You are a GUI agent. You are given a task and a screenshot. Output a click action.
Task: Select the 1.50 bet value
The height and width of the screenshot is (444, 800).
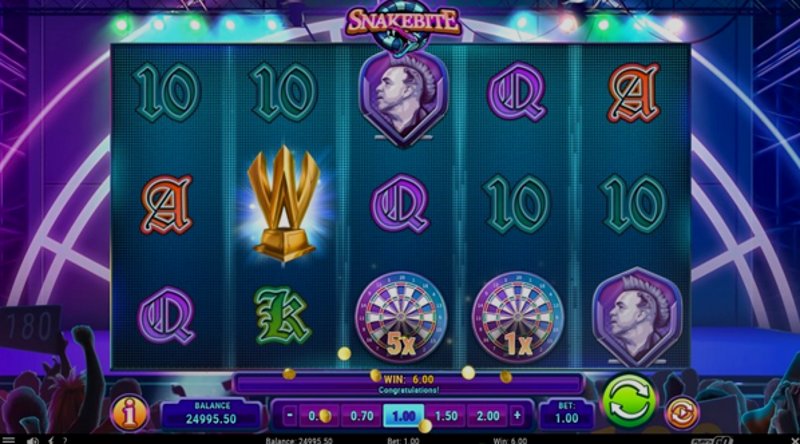pos(446,416)
